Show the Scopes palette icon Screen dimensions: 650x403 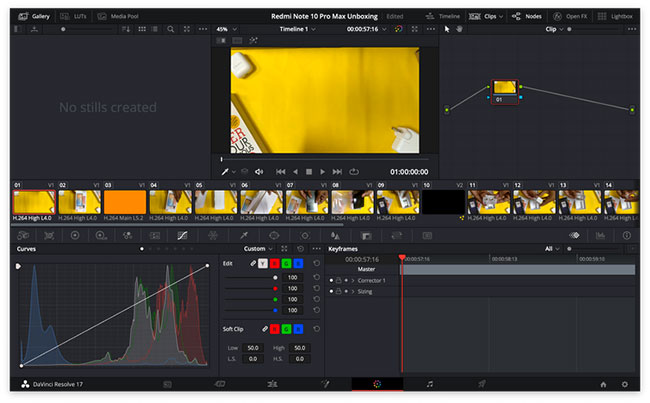tap(600, 235)
